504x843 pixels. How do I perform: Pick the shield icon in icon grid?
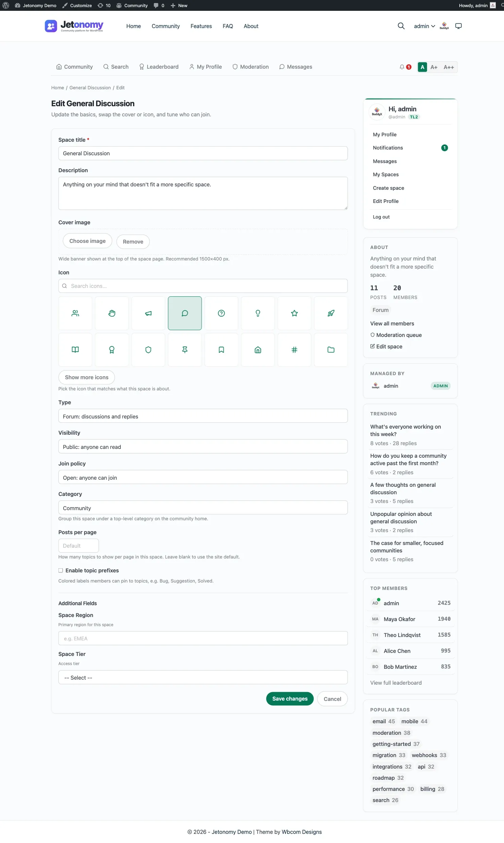pyautogui.click(x=148, y=350)
